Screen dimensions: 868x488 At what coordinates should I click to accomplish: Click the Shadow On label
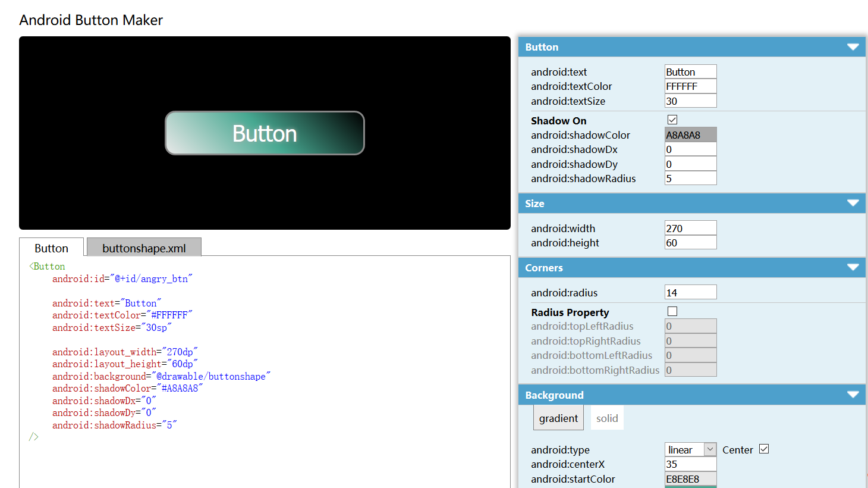click(558, 121)
